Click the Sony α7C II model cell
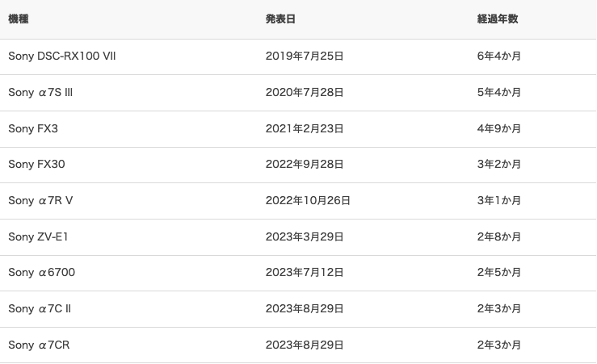Viewport: 597px width, 364px height. pos(40,308)
